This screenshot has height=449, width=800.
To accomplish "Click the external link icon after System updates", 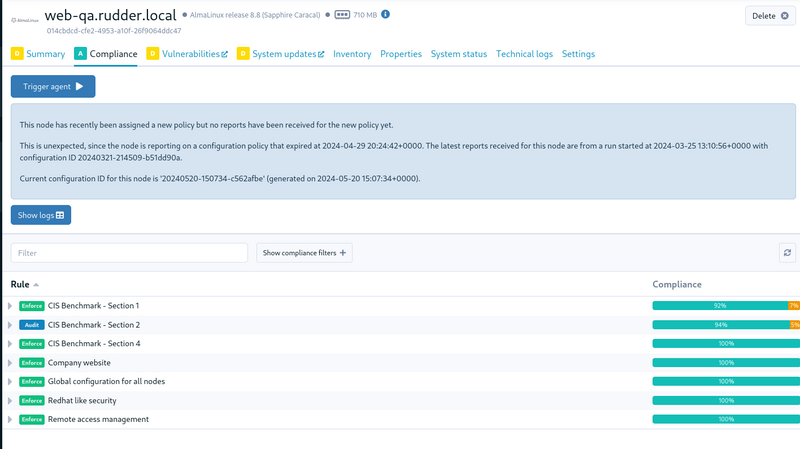I will 321,54.
